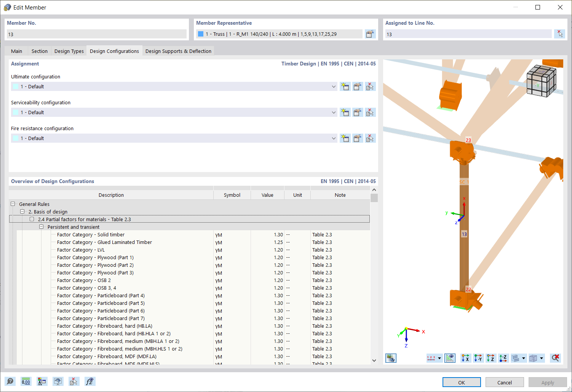Set preview to view in -Z direction
The height and width of the screenshot is (392, 572).
click(x=503, y=358)
